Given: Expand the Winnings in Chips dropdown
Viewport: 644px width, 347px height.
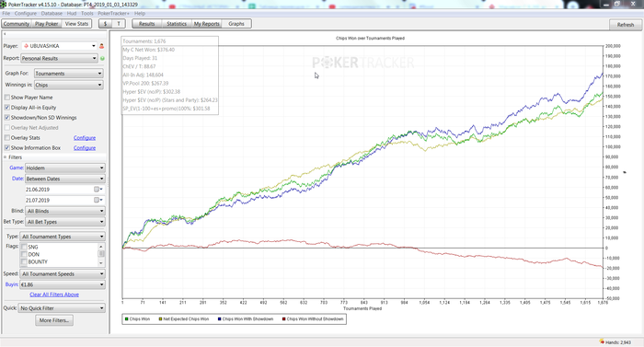Looking at the screenshot, I should pos(69,85).
